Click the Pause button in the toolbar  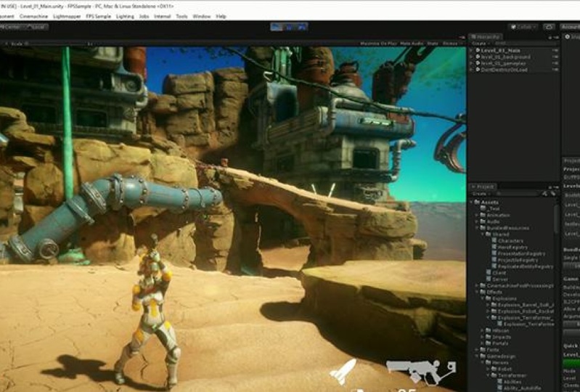point(289,27)
